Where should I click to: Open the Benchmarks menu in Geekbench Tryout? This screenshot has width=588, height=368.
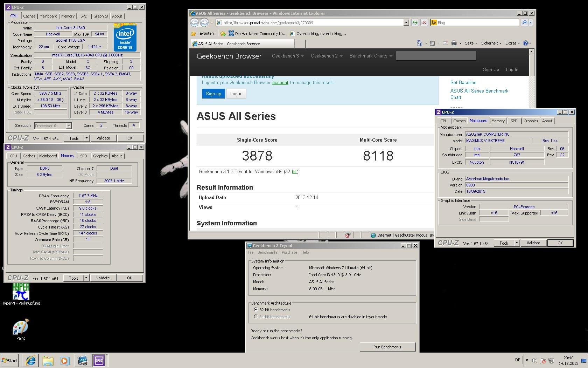coord(267,252)
